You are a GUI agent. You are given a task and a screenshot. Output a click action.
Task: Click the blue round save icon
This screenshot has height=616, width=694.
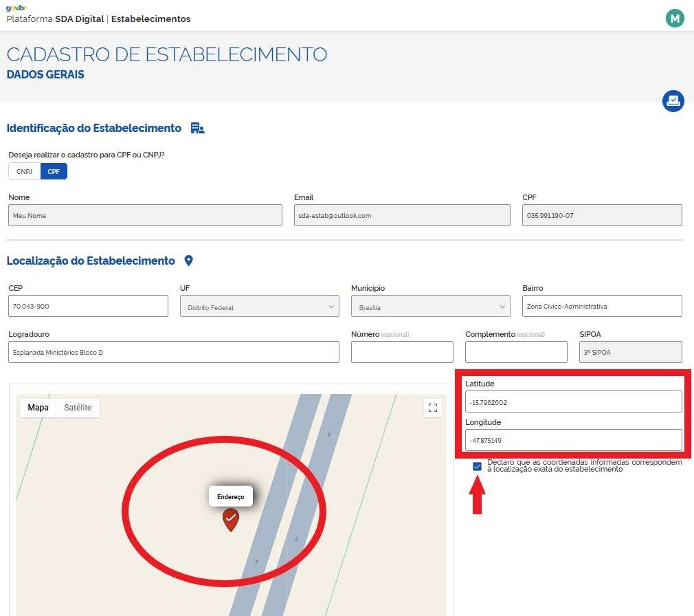pos(673,101)
